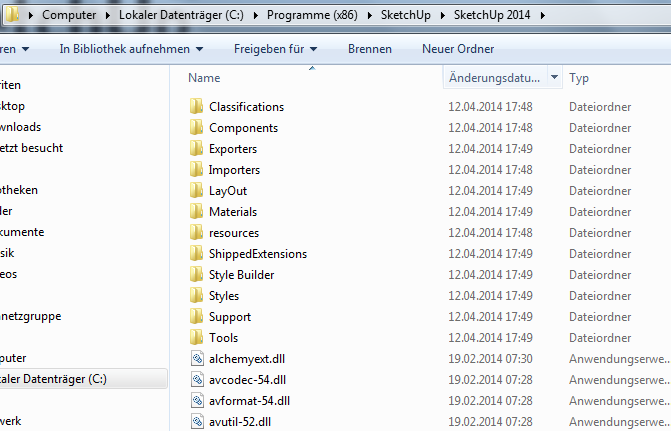Select the alchemyext.dll file icon
The width and height of the screenshot is (671, 431).
pos(196,359)
